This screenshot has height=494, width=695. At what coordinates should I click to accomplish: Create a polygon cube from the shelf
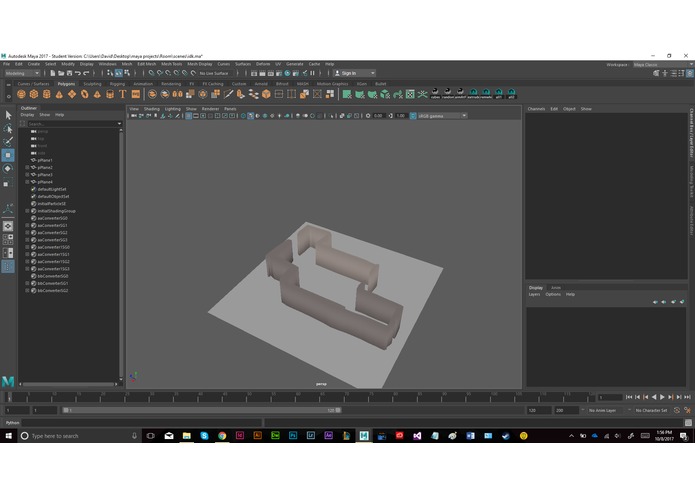(34, 94)
